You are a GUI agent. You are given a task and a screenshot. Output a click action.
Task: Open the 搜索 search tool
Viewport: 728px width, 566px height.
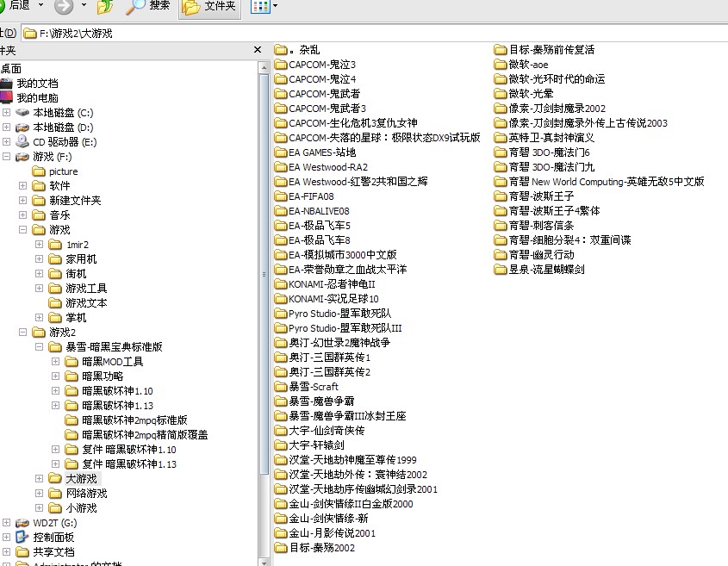[x=148, y=7]
